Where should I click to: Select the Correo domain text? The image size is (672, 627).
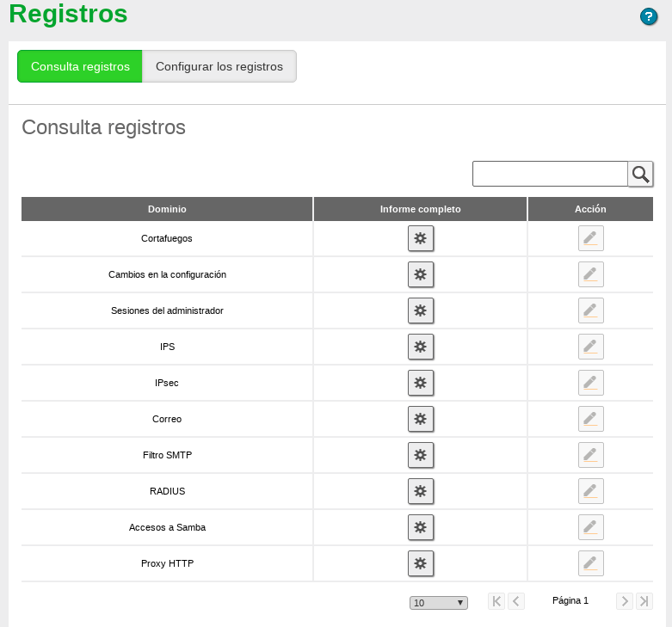[167, 419]
